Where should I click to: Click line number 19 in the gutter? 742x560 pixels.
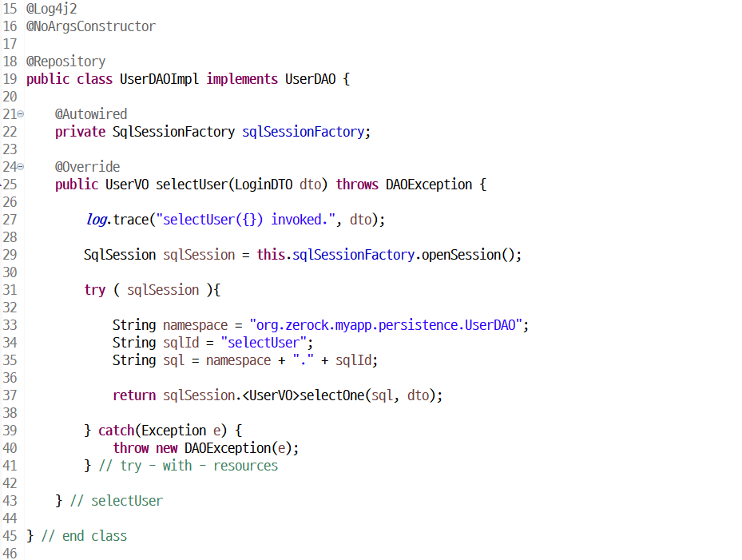(10, 79)
